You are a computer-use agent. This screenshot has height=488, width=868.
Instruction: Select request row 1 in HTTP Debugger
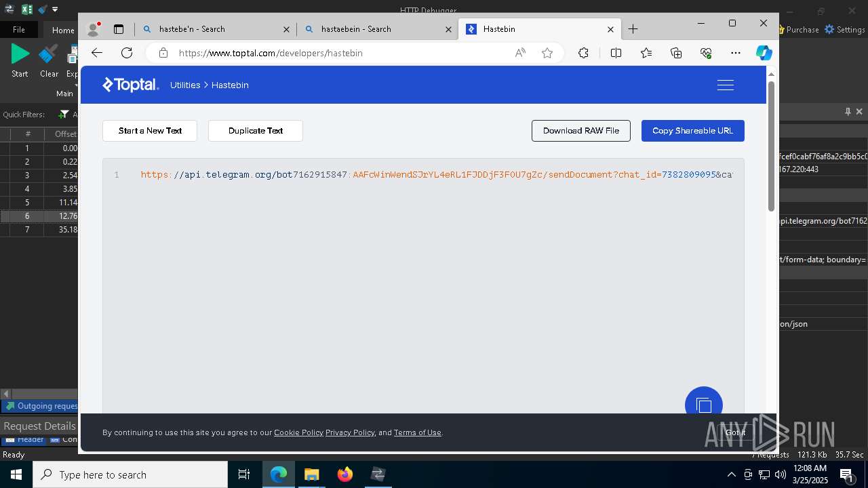(39, 148)
